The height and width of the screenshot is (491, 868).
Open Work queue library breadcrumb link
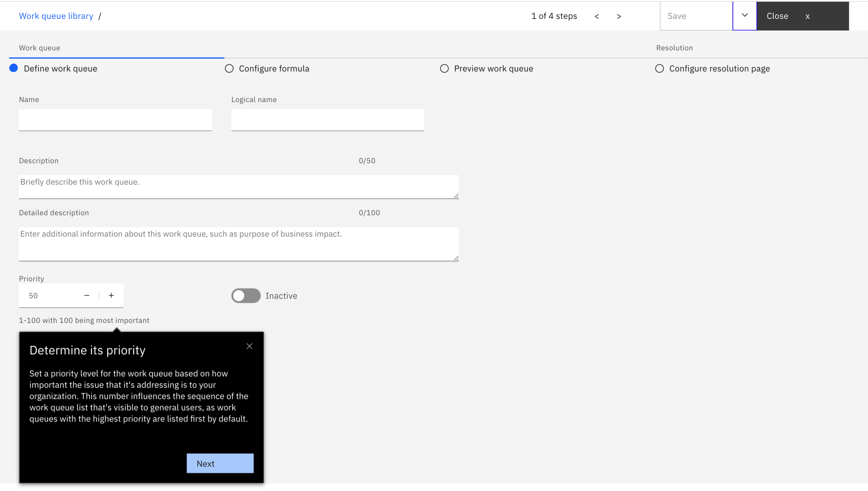coord(56,16)
